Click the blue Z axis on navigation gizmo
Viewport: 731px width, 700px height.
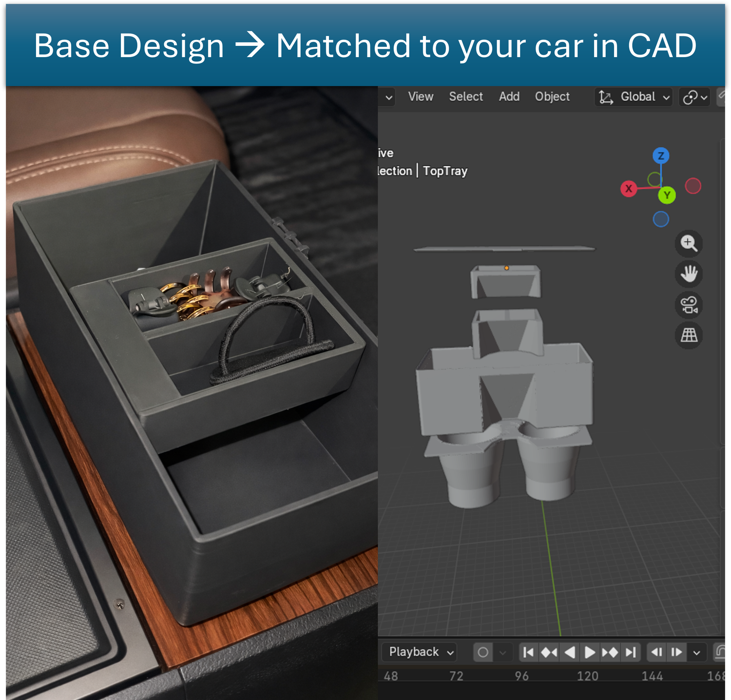coord(660,156)
